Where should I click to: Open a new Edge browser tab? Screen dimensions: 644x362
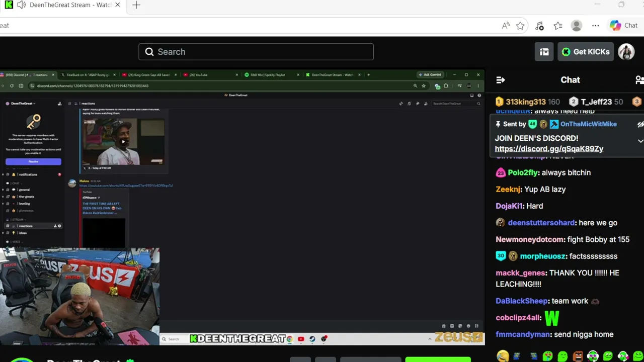136,5
